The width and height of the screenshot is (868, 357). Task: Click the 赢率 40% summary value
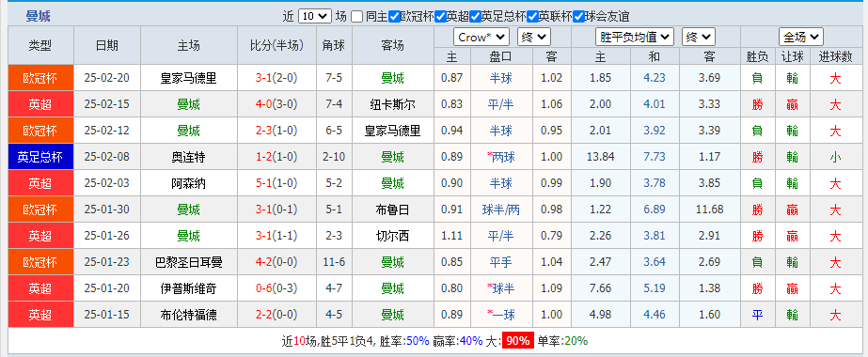click(x=471, y=341)
